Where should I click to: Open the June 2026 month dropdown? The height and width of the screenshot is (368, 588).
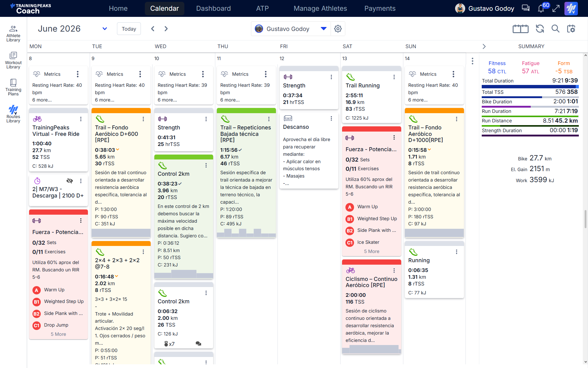pos(105,29)
